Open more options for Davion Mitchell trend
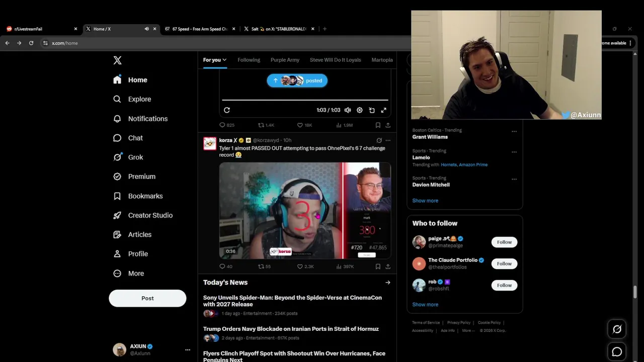Screen dimensions: 644x362 click(514, 179)
